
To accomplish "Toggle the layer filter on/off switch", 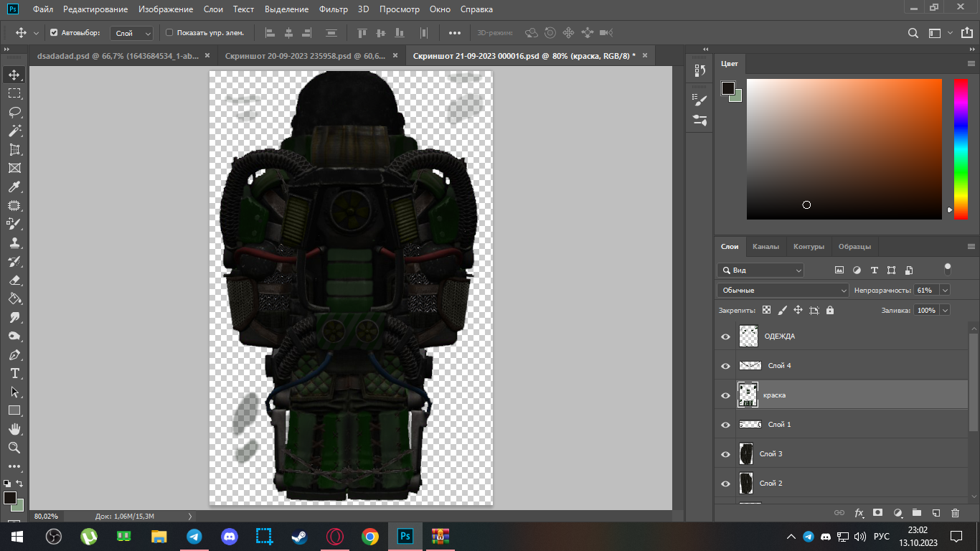I will pos(948,269).
